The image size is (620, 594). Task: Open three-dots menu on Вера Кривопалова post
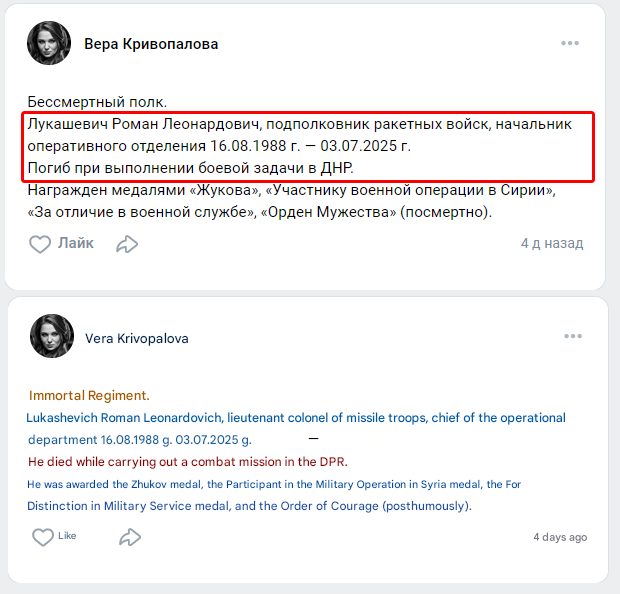click(570, 43)
